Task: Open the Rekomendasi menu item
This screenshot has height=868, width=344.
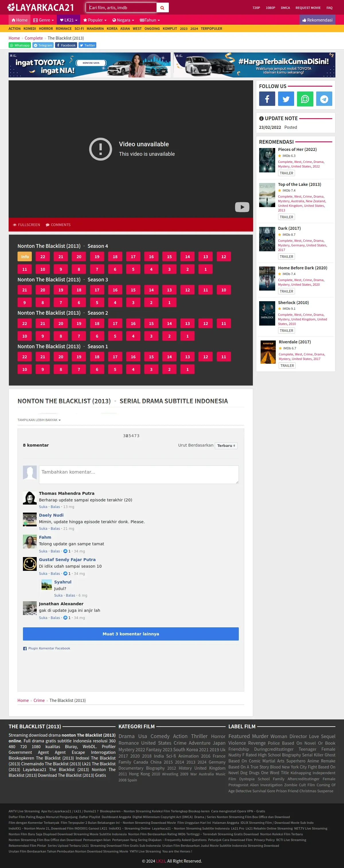Action: pos(317,20)
